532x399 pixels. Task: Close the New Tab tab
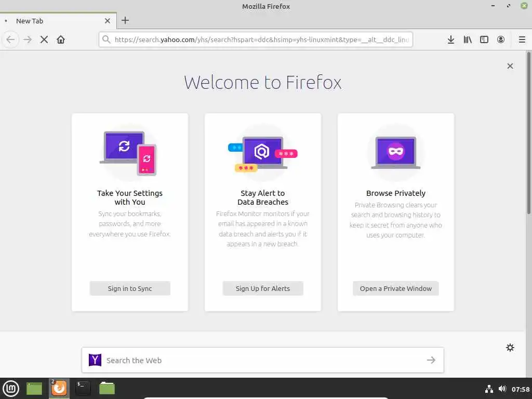pos(108,21)
